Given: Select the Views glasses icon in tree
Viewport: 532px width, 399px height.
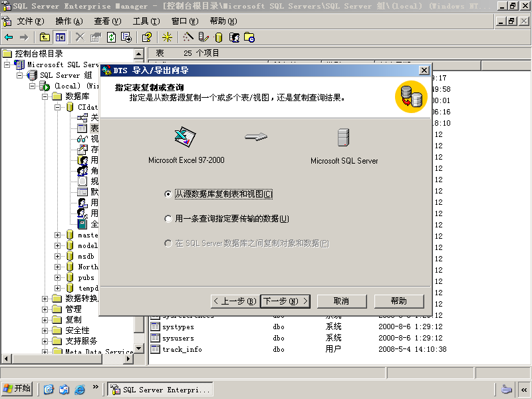Looking at the screenshot, I should 82,139.
